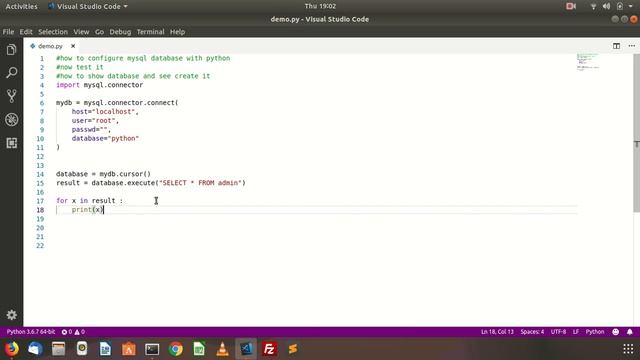Launch VLC media player from the dock
The height and width of the screenshot is (360, 640).
coord(222,349)
